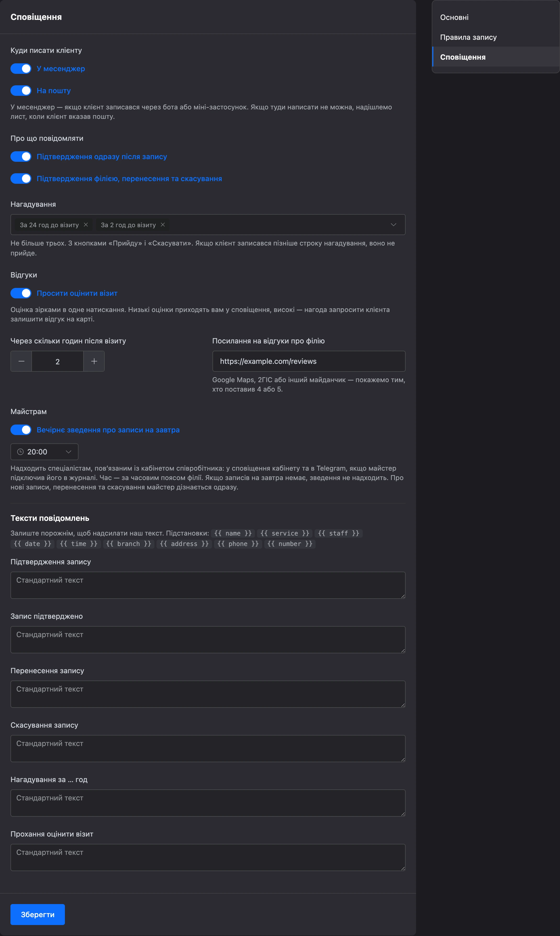
Task: Decrease hours after visit with minus icon
Action: click(x=21, y=361)
